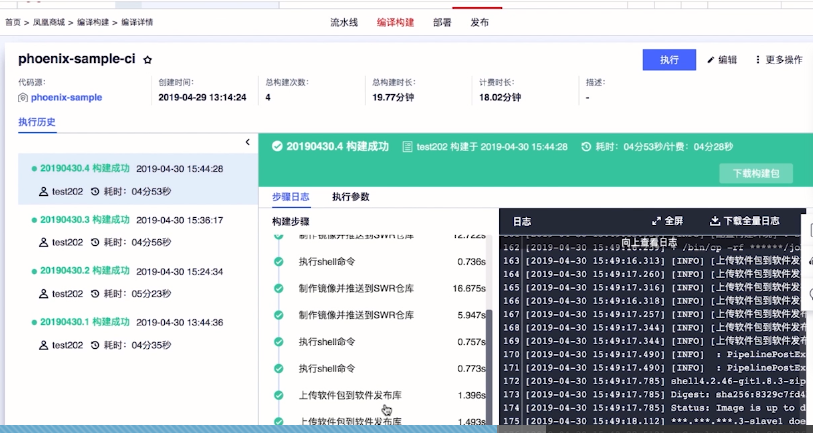This screenshot has width=813, height=433.
Task: Select build 20190430.3 in history
Action: click(138, 230)
